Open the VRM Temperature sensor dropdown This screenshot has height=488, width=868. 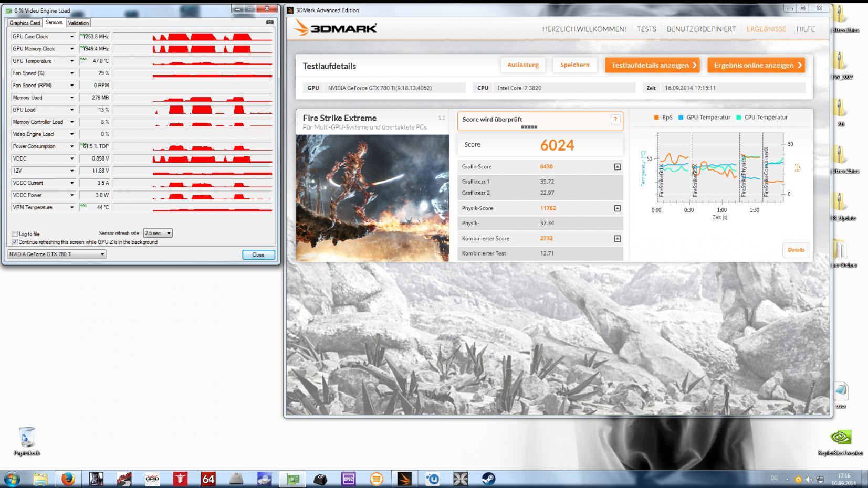click(x=72, y=207)
